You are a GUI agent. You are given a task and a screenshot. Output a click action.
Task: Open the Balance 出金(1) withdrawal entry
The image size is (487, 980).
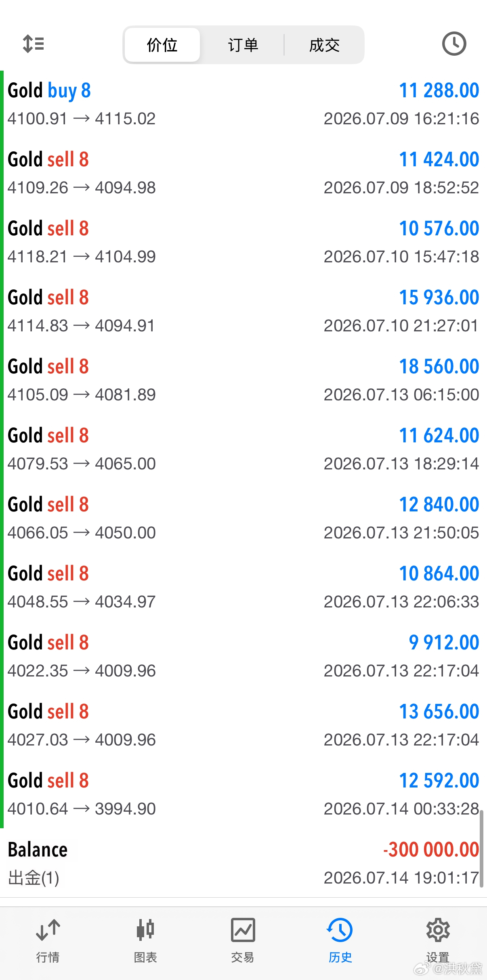coord(243,863)
